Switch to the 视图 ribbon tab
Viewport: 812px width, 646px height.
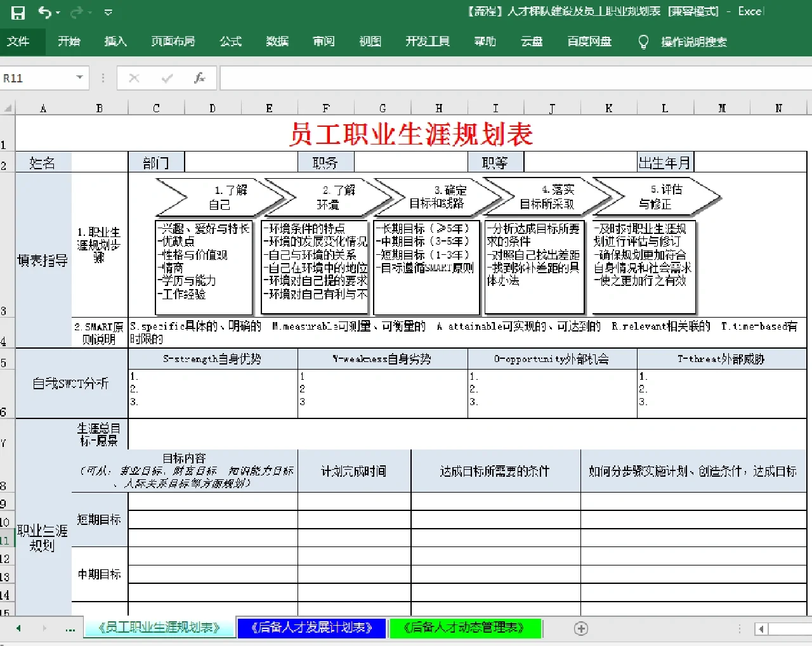click(x=370, y=42)
